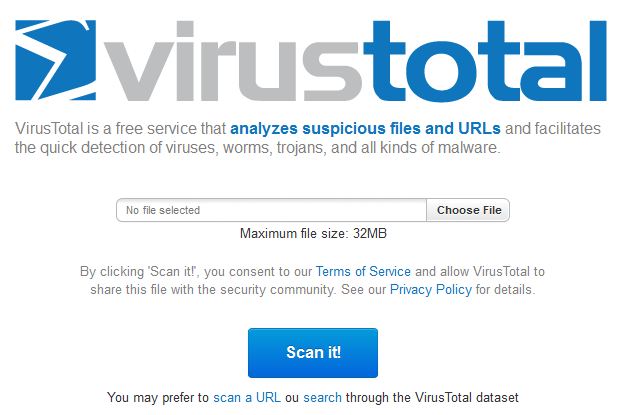Click the "for details." text after Privacy Policy
628x415 pixels.
click(x=505, y=290)
